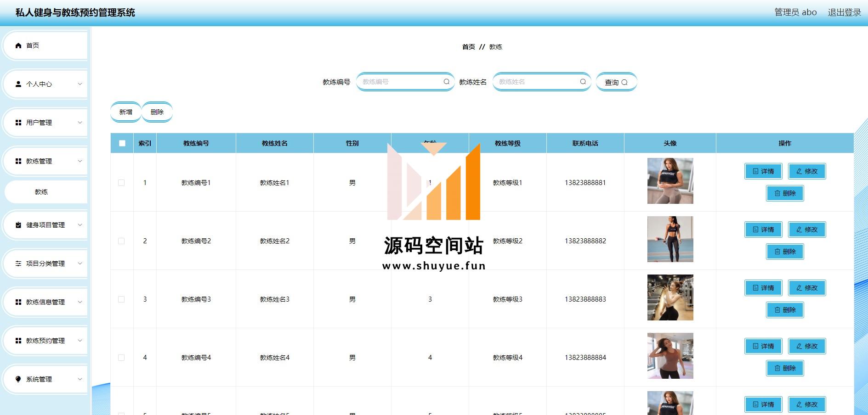Click the edit pencil icon in row 教练编号3
This screenshot has width=868, height=415.
coord(799,288)
